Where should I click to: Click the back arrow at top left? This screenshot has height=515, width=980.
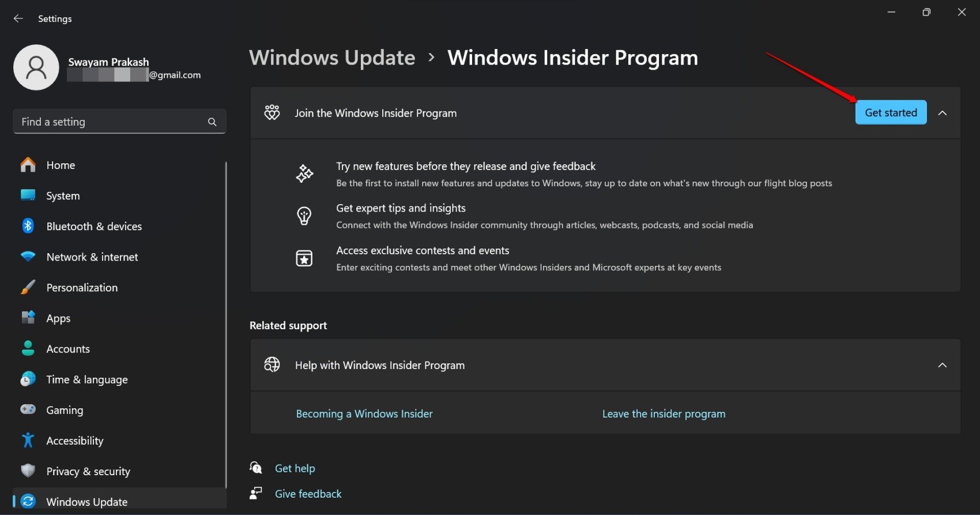pos(18,18)
